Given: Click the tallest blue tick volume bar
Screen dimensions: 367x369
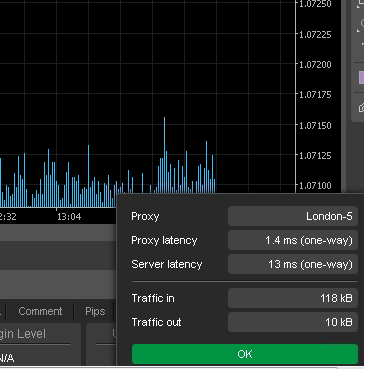Looking at the screenshot, I should tap(164, 155).
